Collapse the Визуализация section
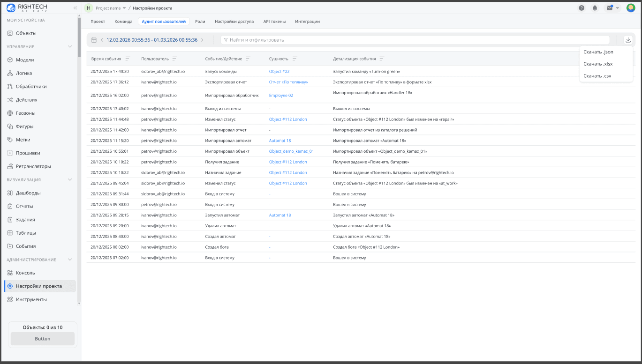This screenshot has width=642, height=364. [70, 180]
